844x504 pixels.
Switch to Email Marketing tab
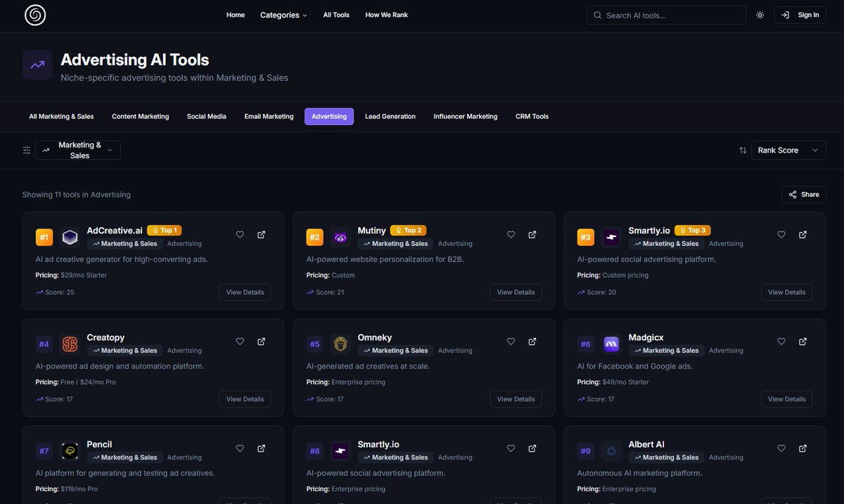(x=269, y=117)
